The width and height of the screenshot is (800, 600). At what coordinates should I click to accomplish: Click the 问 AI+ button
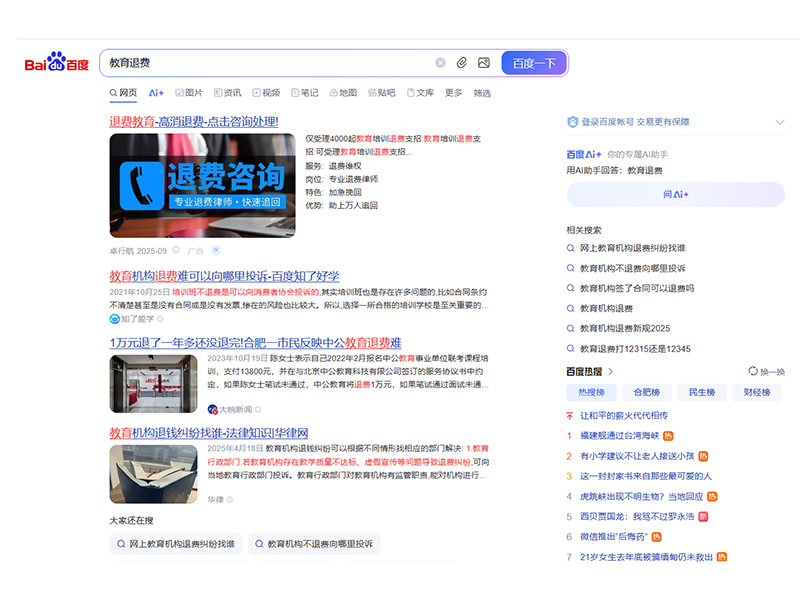tap(676, 194)
